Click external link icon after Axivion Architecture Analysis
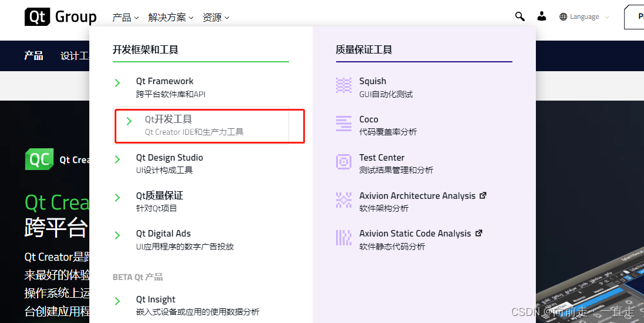644x323 pixels. [483, 195]
